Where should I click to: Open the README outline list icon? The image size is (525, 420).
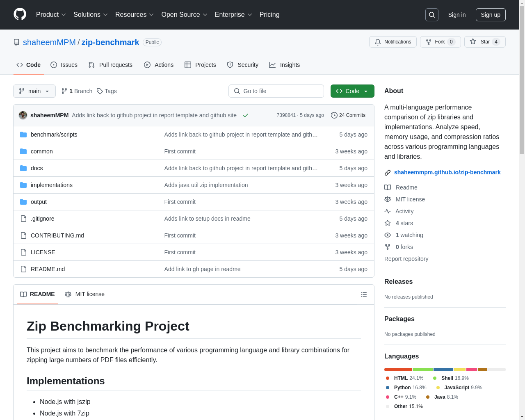(364, 294)
